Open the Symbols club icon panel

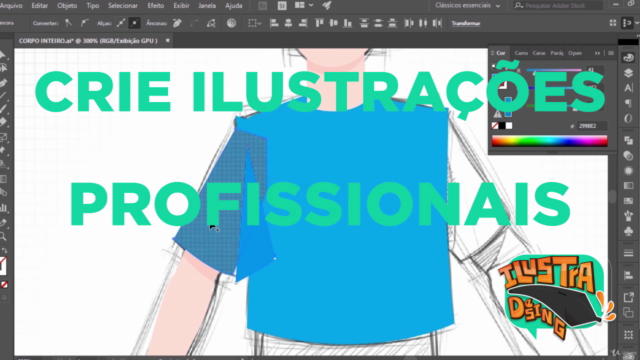tap(629, 231)
